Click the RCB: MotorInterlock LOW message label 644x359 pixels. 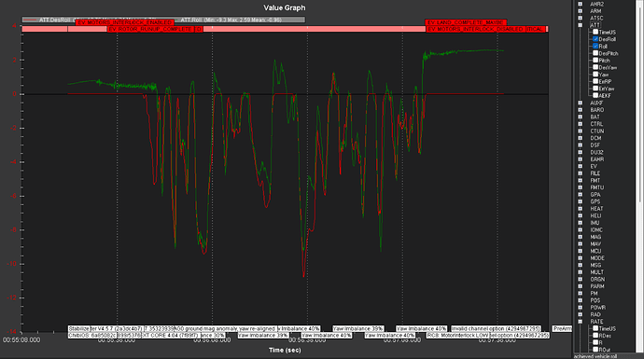(x=457, y=335)
